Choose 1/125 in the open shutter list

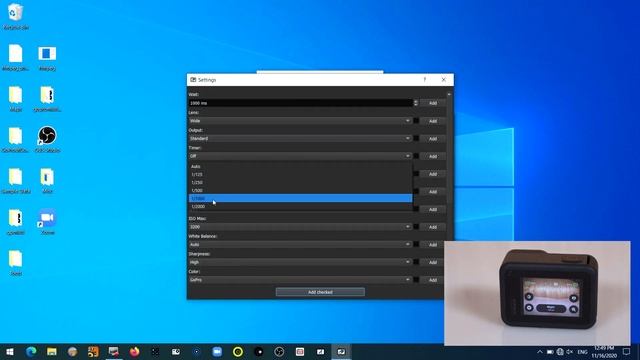pos(300,174)
